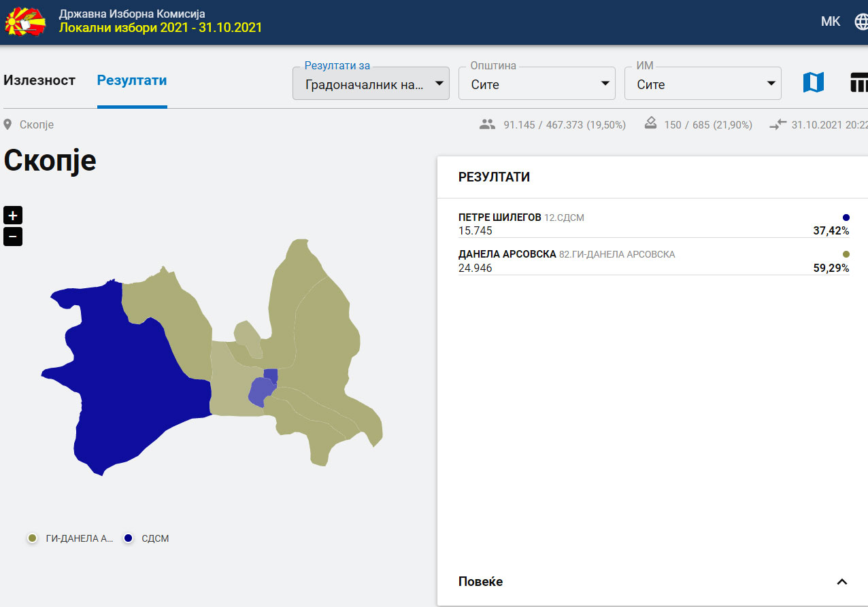Select the small light purple central municipality
Image resolution: width=868 pixels, height=607 pixels.
point(261,392)
